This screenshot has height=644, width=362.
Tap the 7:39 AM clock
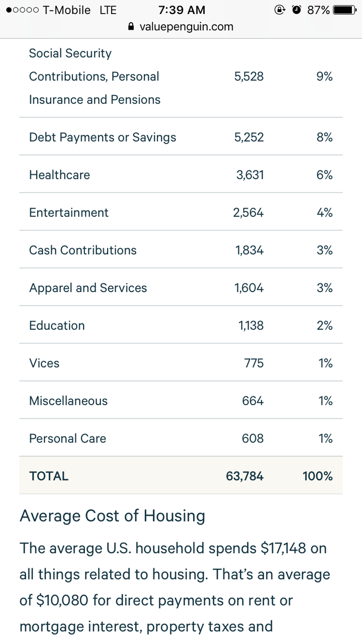[182, 10]
